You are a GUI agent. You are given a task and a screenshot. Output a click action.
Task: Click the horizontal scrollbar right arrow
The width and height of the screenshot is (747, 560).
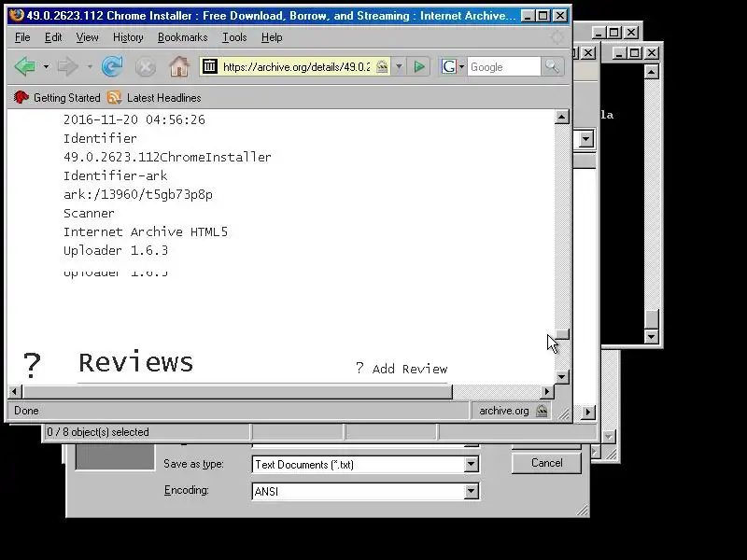click(547, 391)
